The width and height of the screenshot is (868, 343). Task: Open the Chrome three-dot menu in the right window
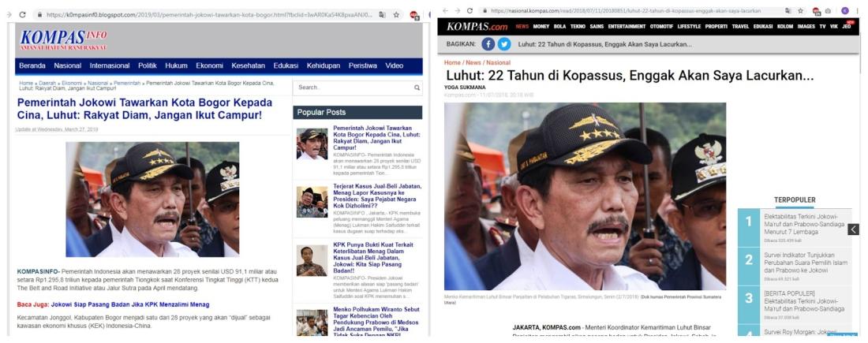[856, 10]
